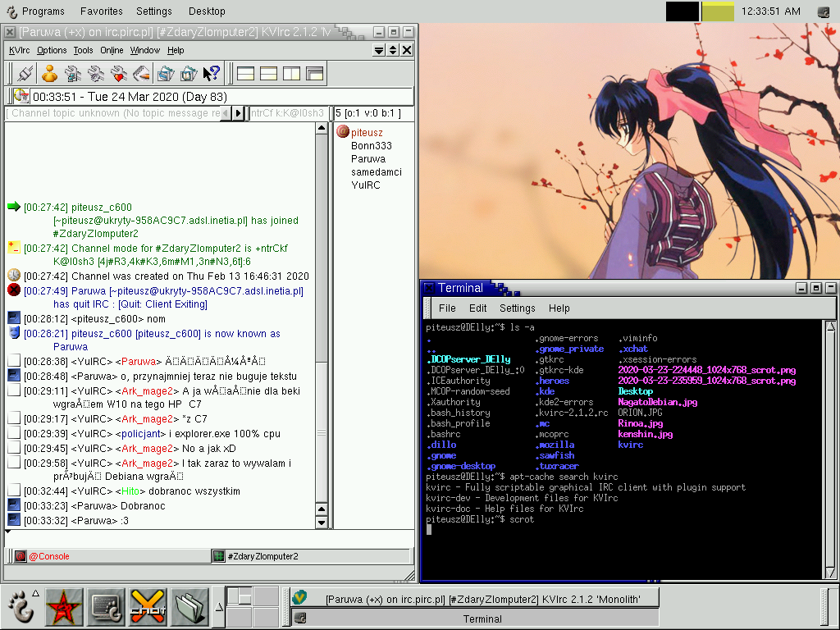
Task: Click the system tray icon next to clock
Action: (x=824, y=11)
